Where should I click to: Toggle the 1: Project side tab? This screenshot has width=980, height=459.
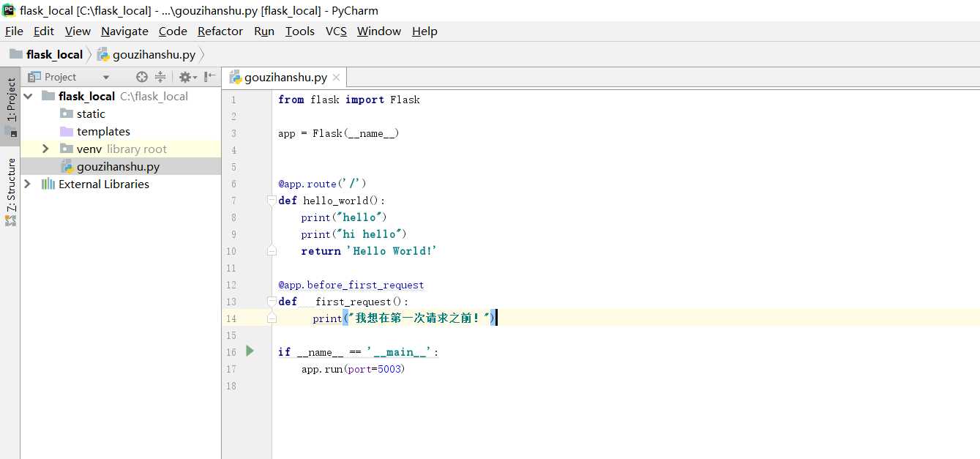(x=10, y=107)
